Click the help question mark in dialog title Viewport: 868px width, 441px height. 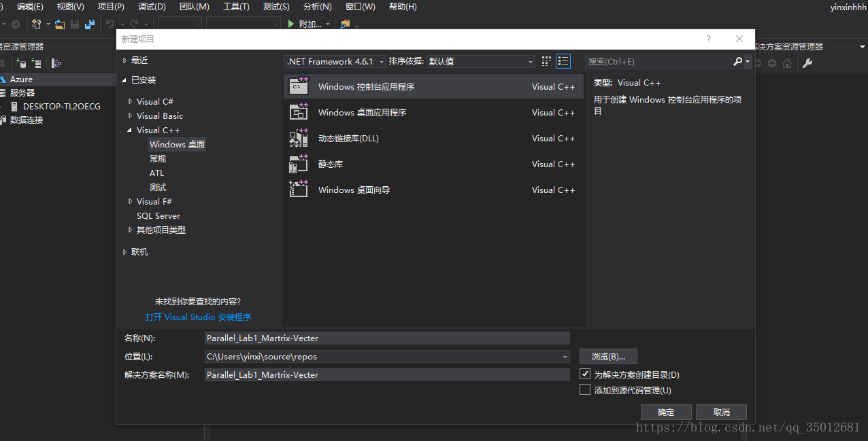709,39
